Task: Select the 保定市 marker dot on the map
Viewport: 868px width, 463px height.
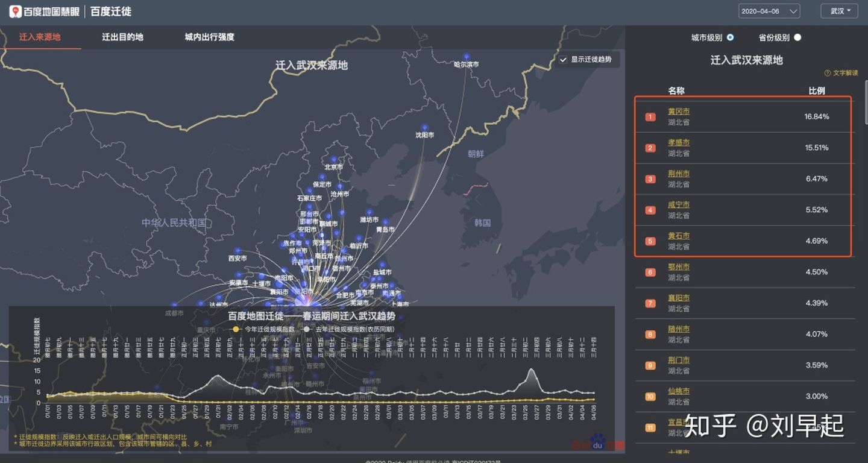Action: coord(322,177)
